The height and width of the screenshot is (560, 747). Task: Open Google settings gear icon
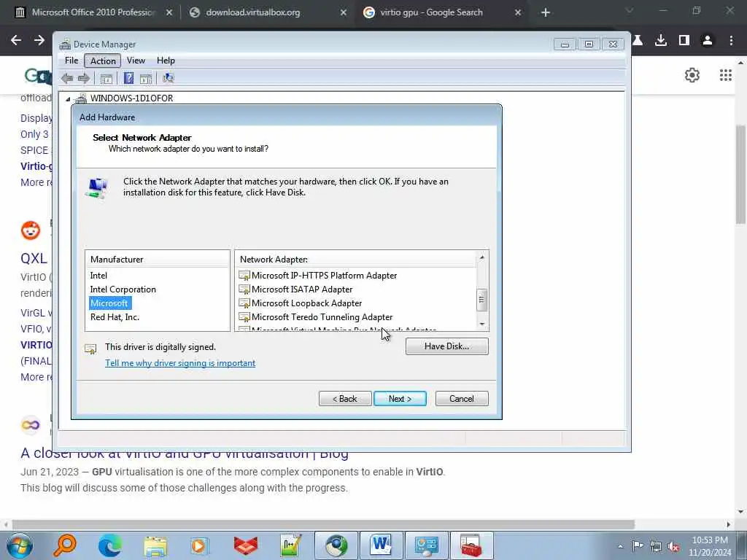pos(692,75)
